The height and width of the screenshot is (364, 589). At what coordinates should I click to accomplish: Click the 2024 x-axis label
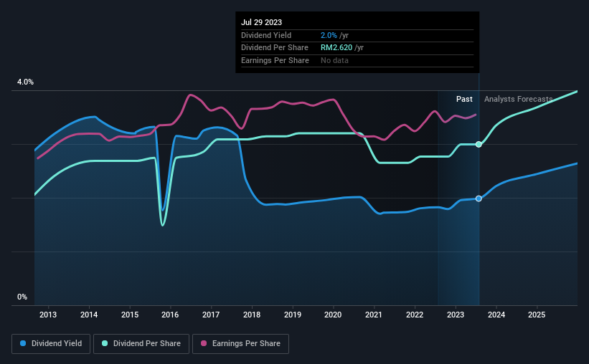[496, 315]
